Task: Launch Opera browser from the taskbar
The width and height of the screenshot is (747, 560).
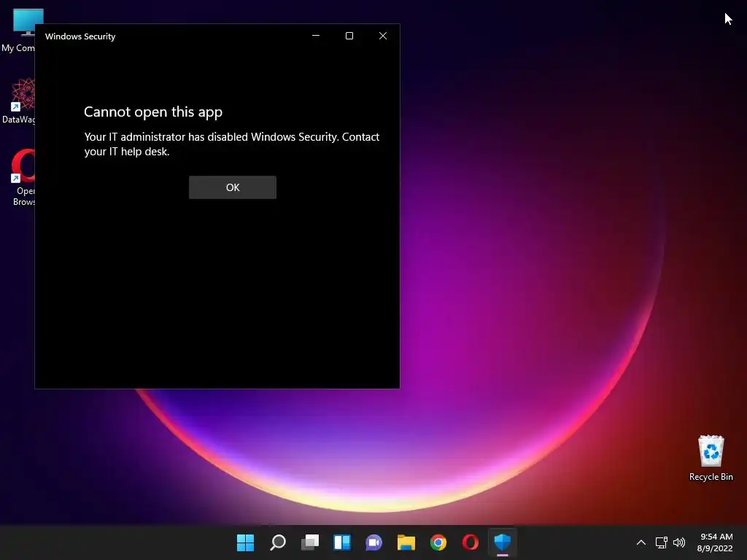Action: pos(471,542)
